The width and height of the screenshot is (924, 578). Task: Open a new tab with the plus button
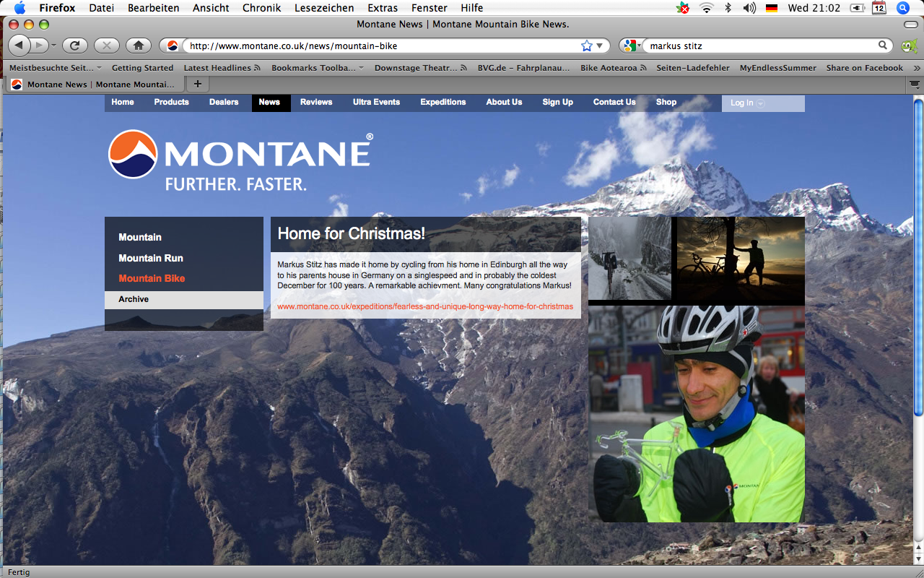[197, 84]
